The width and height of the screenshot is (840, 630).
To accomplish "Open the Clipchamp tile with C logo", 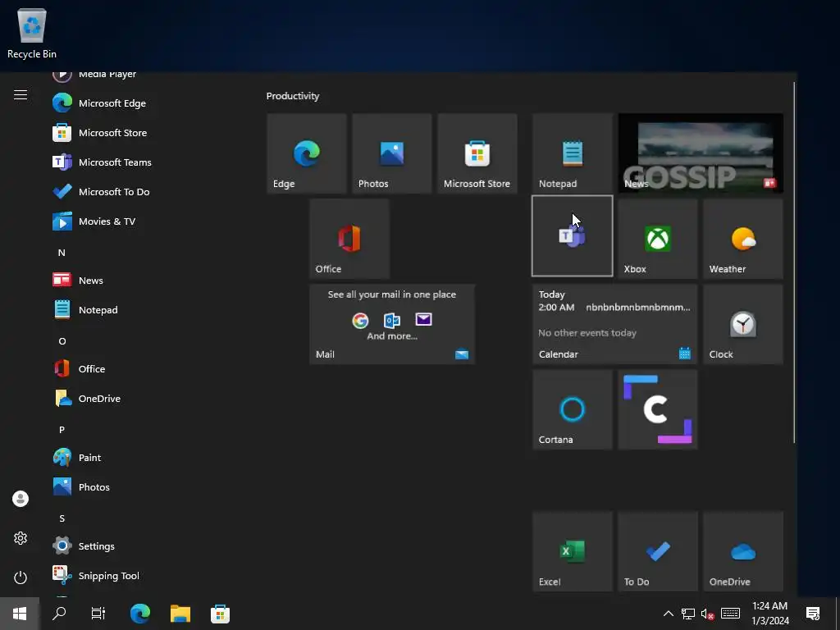I will [x=658, y=409].
